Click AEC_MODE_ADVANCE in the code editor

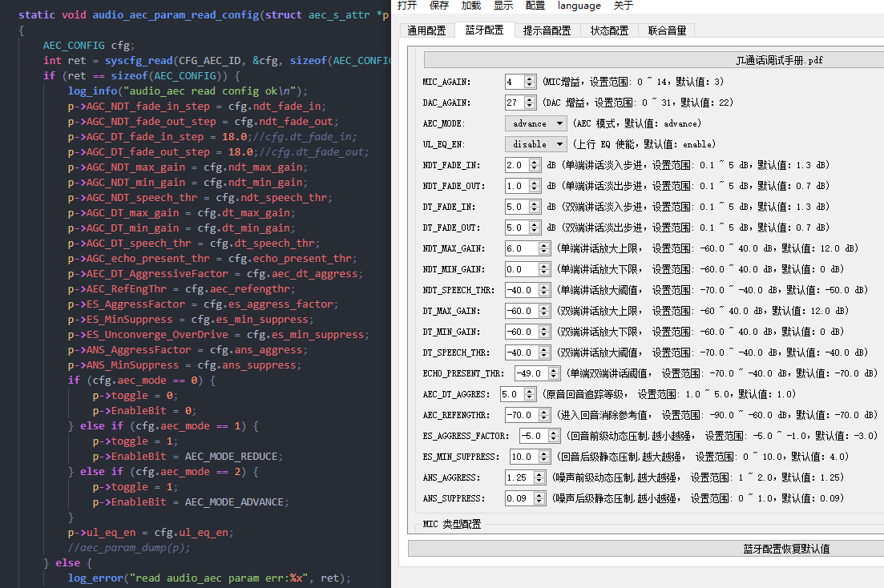coord(234,501)
